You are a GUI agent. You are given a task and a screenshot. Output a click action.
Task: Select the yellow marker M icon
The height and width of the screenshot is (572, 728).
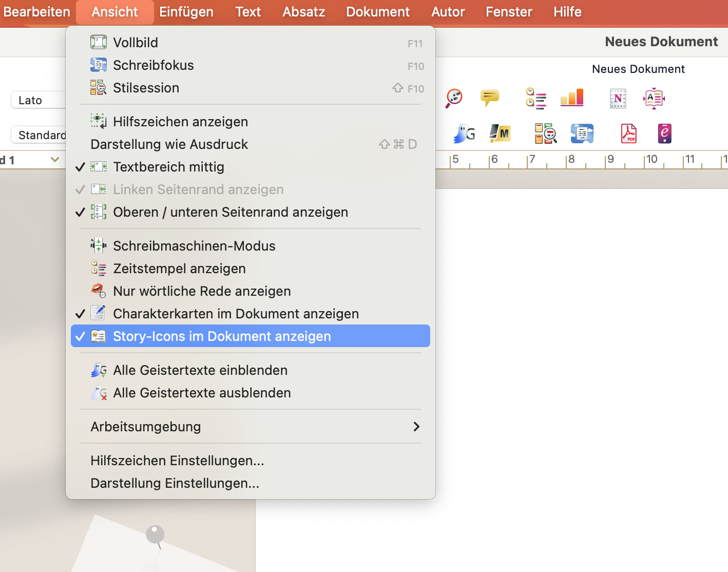pos(500,134)
